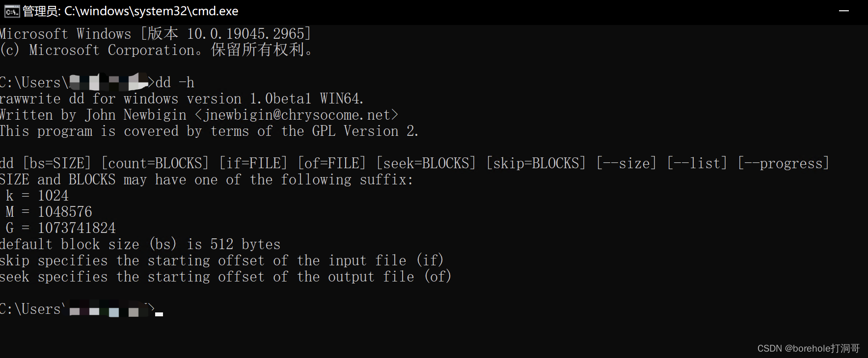Click the [count=BLOCKS] option text

click(x=155, y=163)
